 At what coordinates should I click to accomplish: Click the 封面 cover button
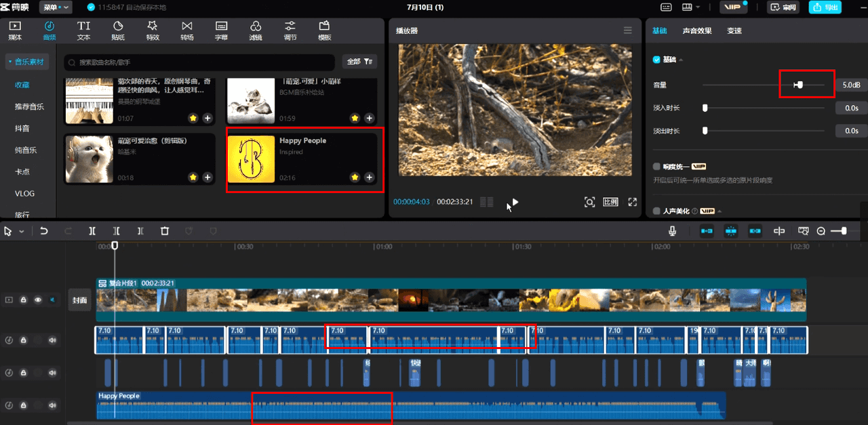(x=79, y=300)
